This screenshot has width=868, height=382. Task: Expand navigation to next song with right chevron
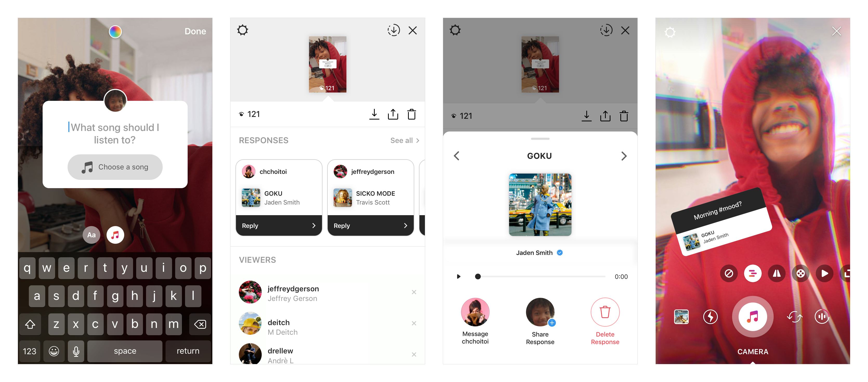624,156
